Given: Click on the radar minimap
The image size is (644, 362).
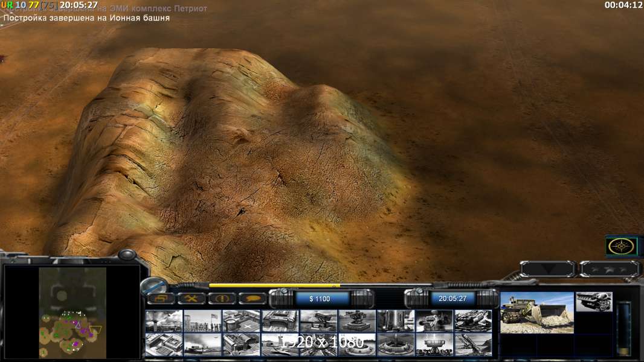Looking at the screenshot, I should pyautogui.click(x=72, y=313).
